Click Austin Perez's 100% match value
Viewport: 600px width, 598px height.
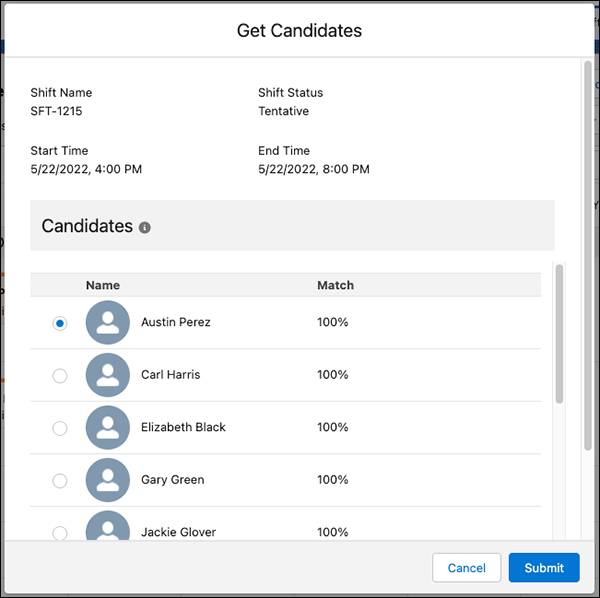[x=333, y=322]
